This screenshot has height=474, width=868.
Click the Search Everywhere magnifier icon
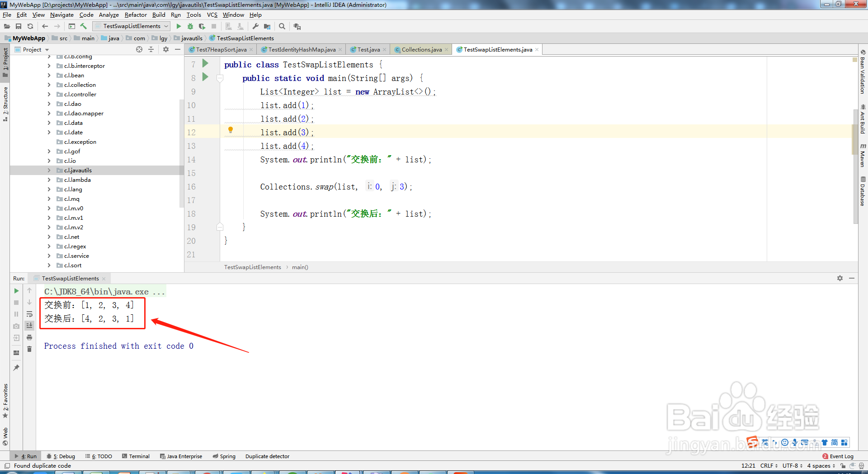click(x=282, y=26)
